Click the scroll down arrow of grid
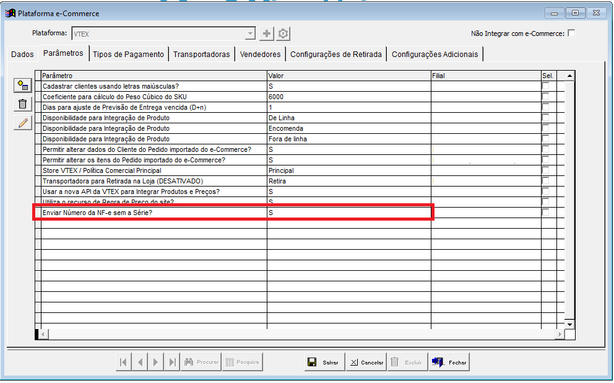 pos(569,324)
